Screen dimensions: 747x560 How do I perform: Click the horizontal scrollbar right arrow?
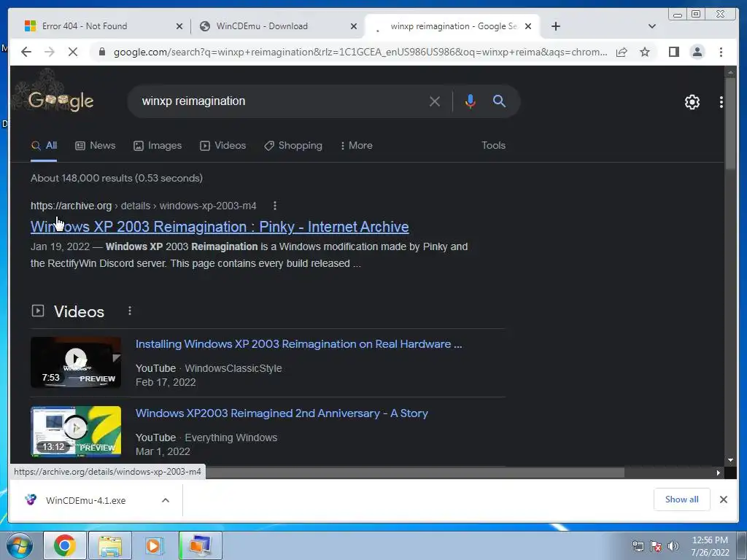(718, 472)
